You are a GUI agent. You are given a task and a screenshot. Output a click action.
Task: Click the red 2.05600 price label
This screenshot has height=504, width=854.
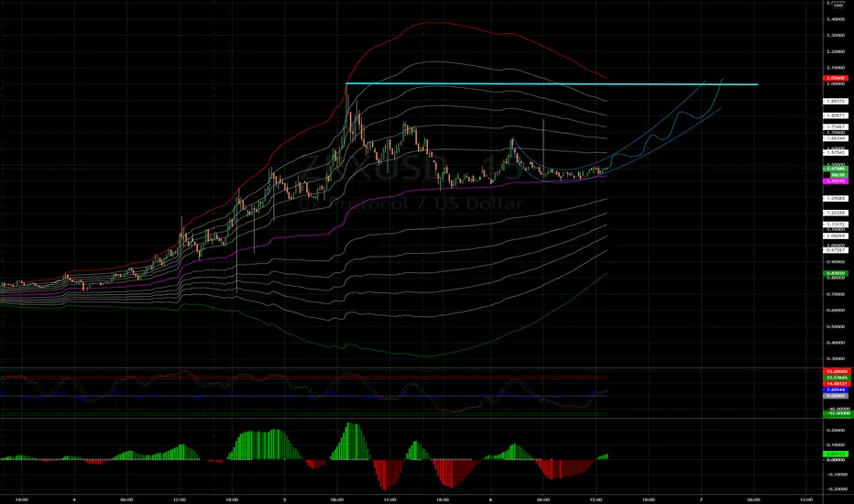coord(836,79)
